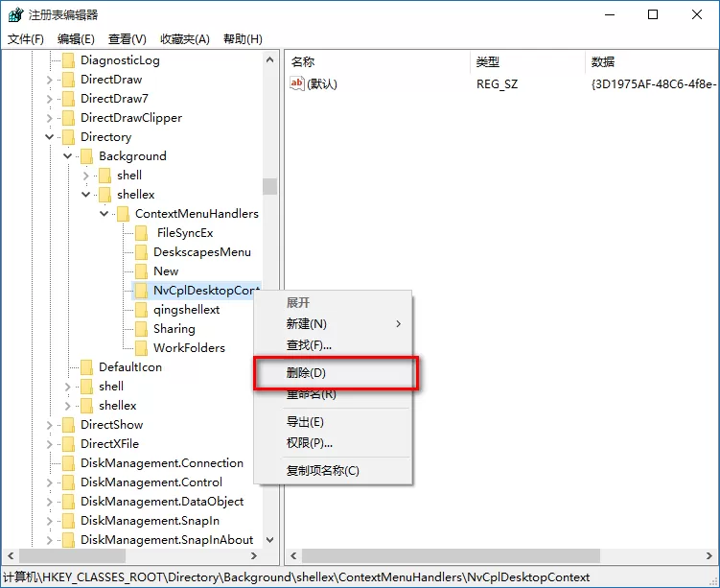Expand the DirectShow key

click(50, 425)
